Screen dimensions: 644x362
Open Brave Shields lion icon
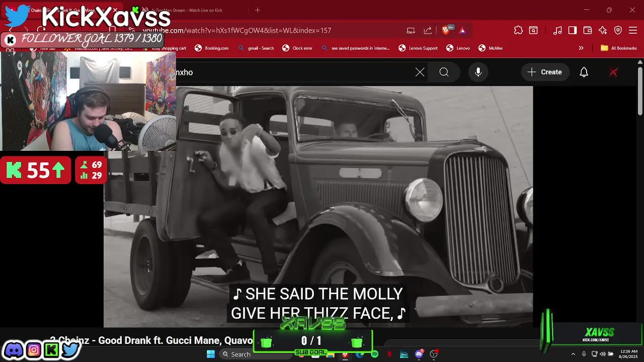tap(446, 30)
